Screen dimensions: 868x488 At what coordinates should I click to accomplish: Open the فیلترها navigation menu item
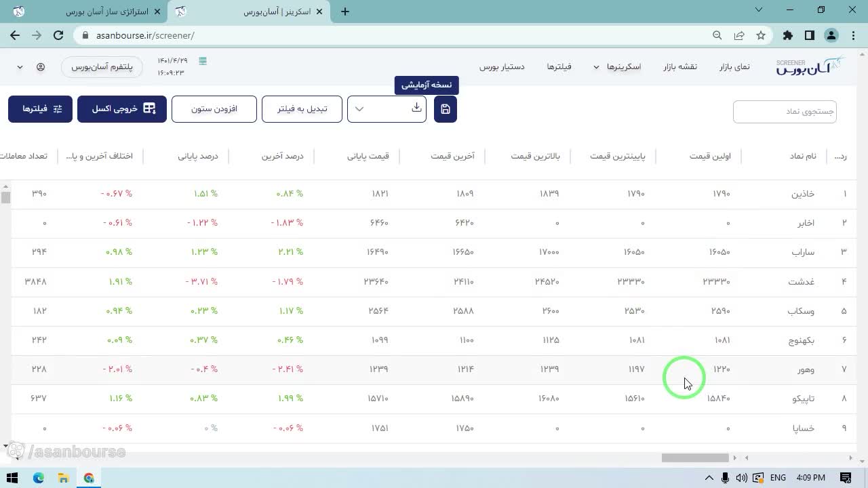click(x=559, y=66)
